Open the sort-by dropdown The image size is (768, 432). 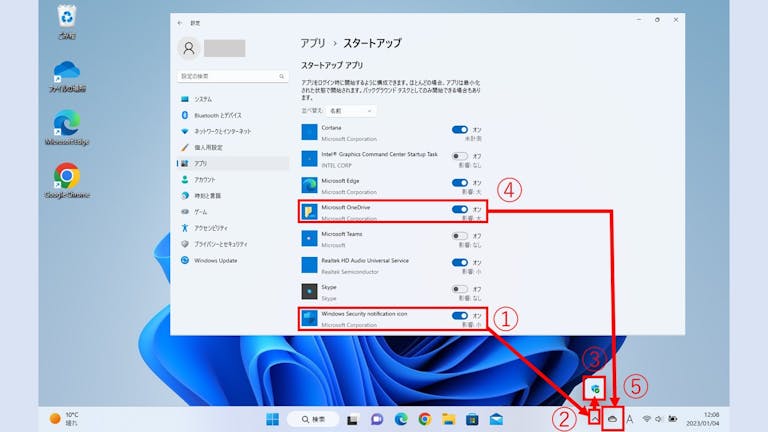click(x=351, y=111)
